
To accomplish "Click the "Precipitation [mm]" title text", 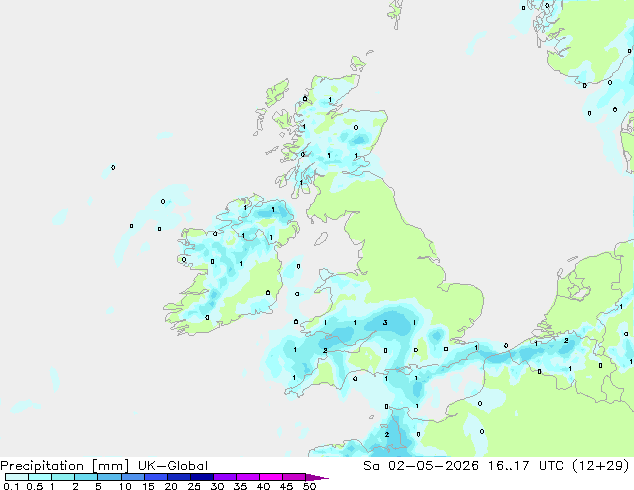I will 64,466.
